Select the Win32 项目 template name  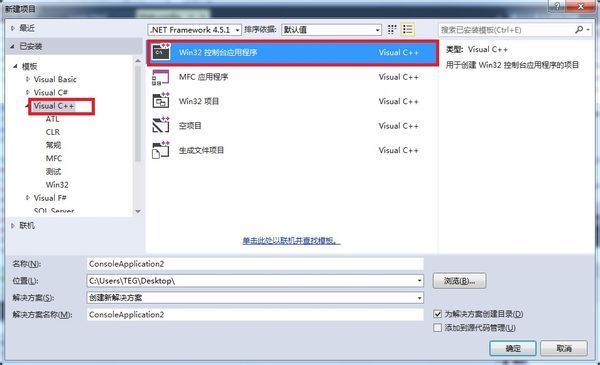(199, 101)
